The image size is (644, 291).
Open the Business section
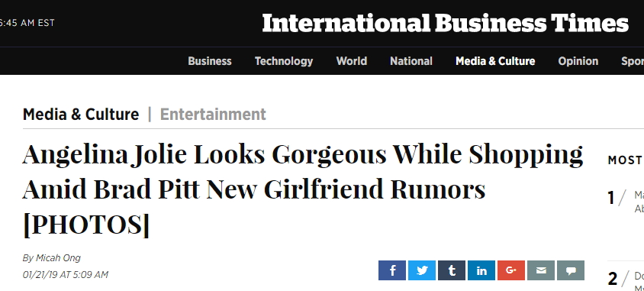click(210, 61)
